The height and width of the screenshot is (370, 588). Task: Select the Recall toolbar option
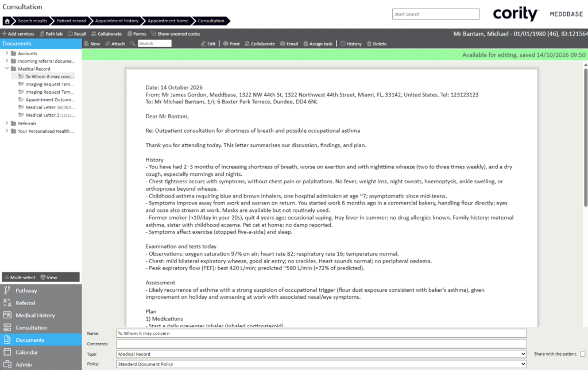[77, 34]
